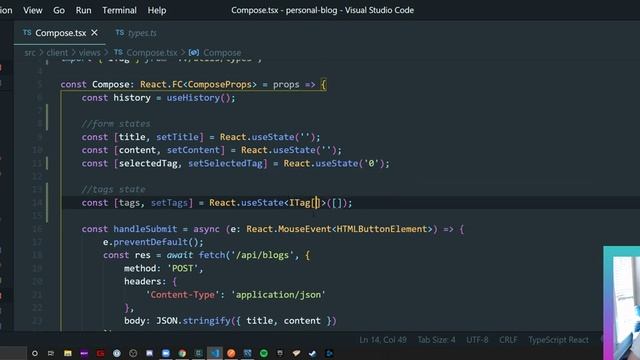Open File Explorer from the taskbar
This screenshot has height=360, width=640.
click(x=68, y=353)
